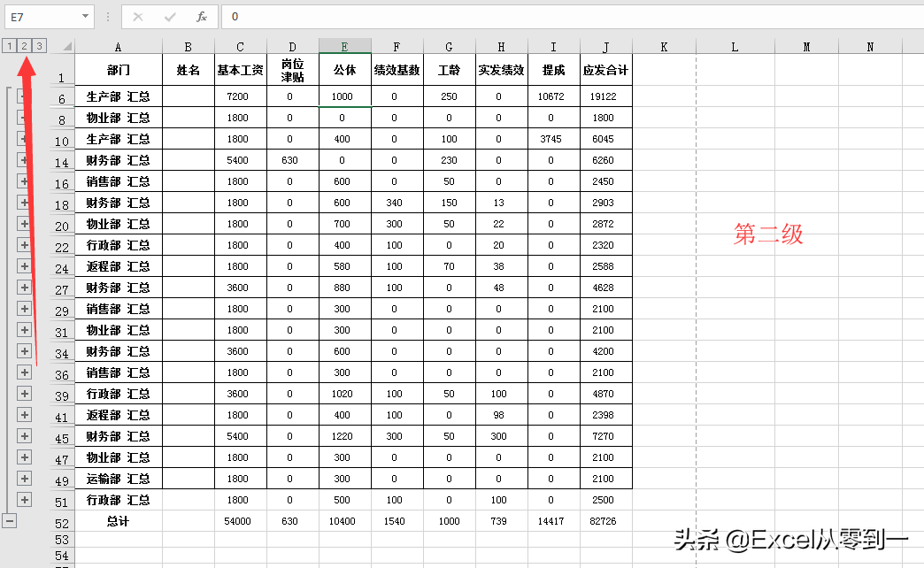This screenshot has width=924, height=568.
Task: Click the 姓名 header cell
Action: coord(188,70)
